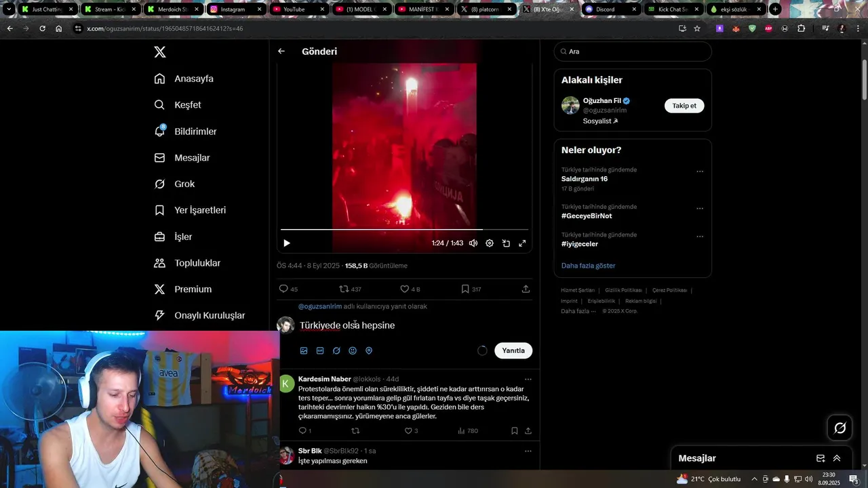Open more options on Kardesim Naber reply
Viewport: 868px width, 488px height.
point(528,380)
